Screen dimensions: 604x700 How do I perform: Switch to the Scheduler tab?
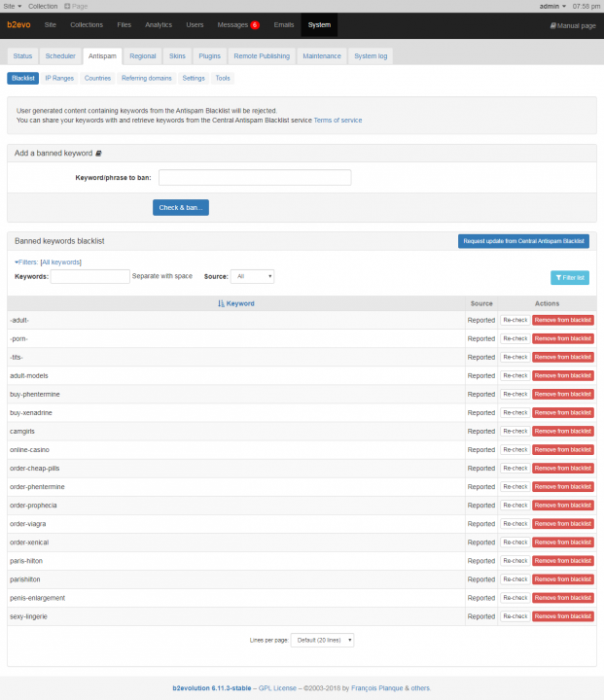click(60, 56)
